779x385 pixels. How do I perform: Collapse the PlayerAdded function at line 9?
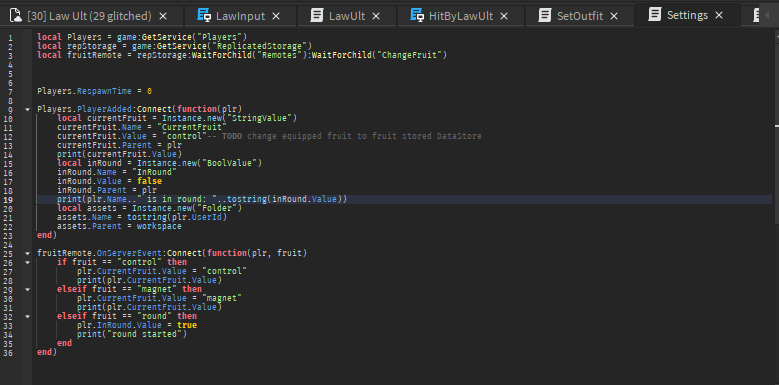click(27, 109)
